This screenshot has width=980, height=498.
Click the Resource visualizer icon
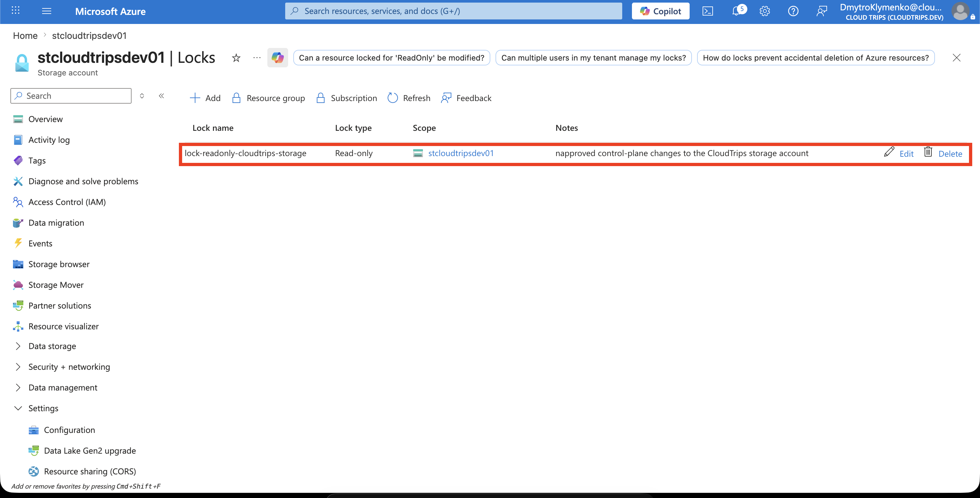(18, 326)
